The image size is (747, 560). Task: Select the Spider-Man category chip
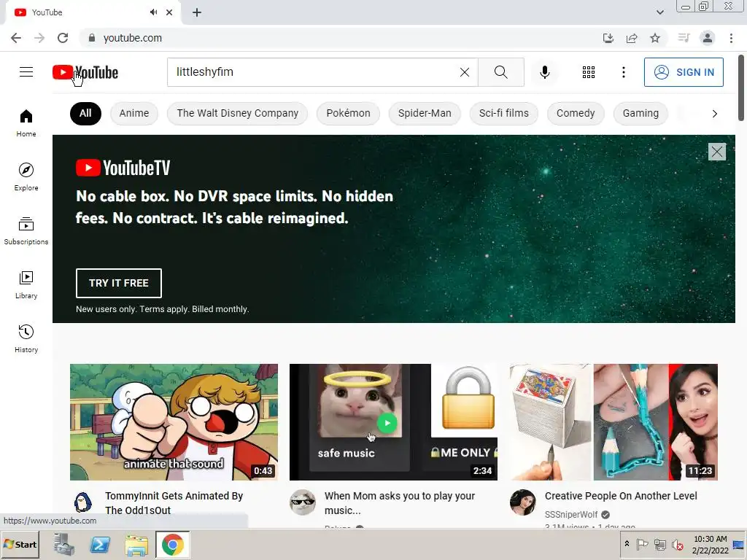(425, 113)
